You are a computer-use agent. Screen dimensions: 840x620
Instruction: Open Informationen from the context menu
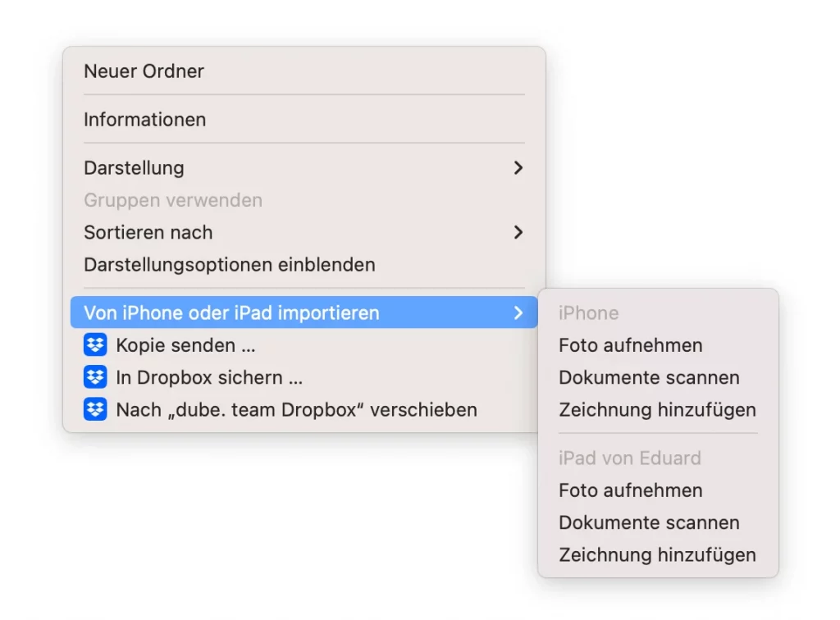click(x=145, y=120)
